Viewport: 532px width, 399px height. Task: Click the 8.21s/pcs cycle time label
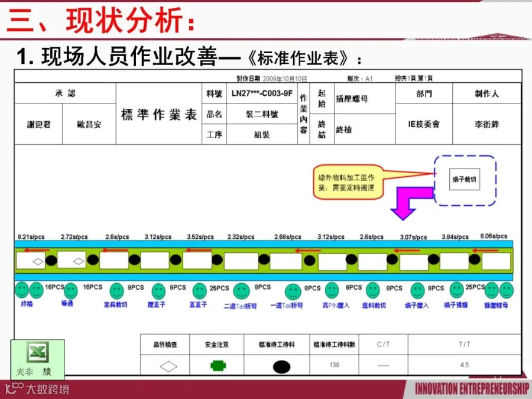(31, 237)
